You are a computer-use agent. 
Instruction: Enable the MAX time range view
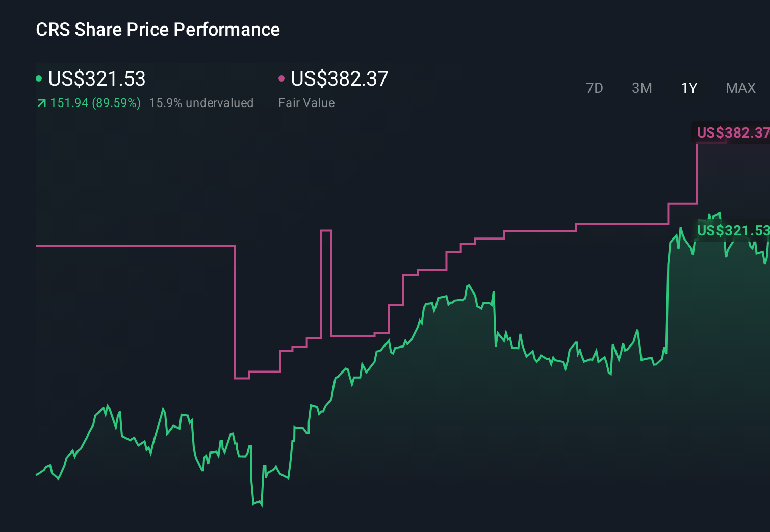740,88
